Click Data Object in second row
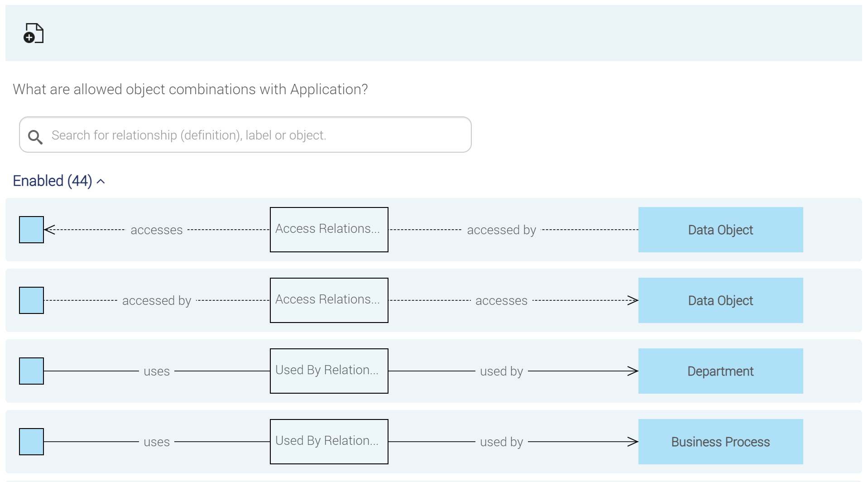This screenshot has width=868, height=482. coord(720,300)
